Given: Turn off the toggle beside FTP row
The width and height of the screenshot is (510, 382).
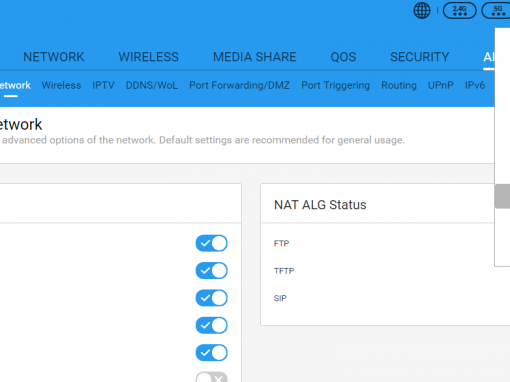Looking at the screenshot, I should [212, 243].
